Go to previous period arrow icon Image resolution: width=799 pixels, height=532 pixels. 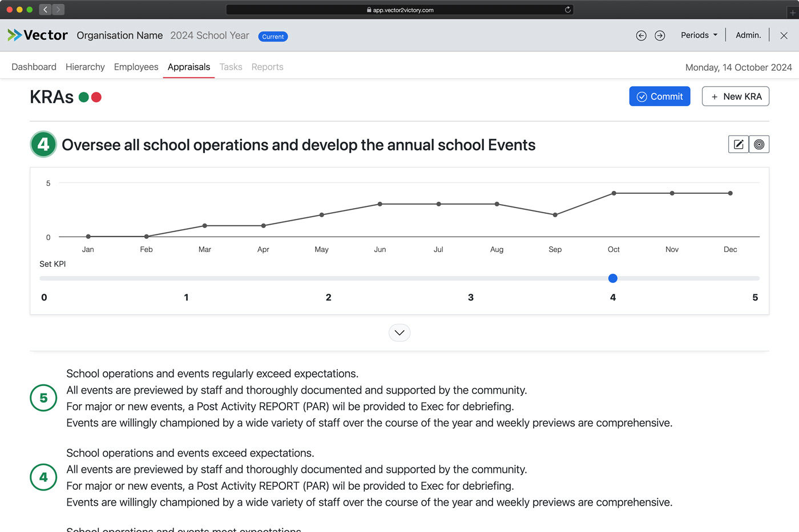[641, 35]
